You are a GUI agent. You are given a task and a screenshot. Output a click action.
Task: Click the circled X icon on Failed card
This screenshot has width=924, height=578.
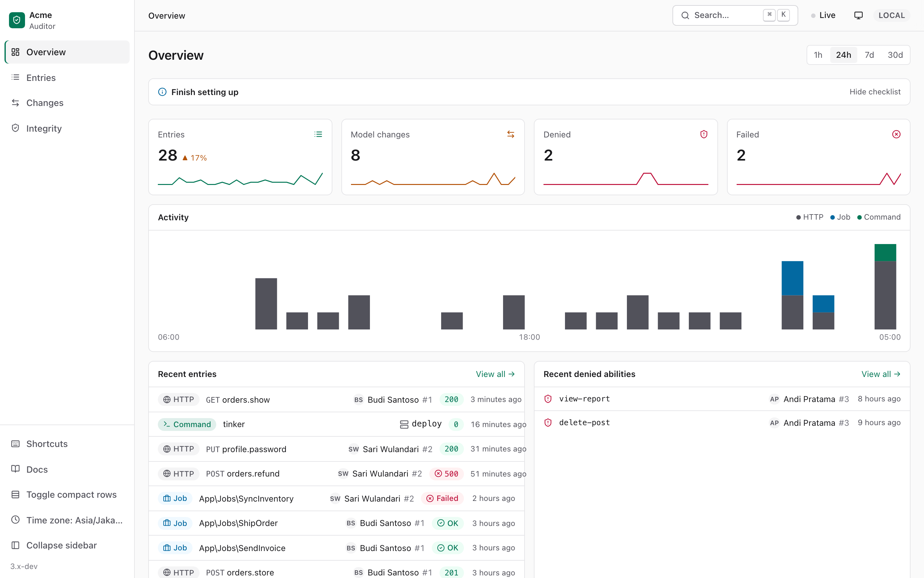pyautogui.click(x=896, y=134)
